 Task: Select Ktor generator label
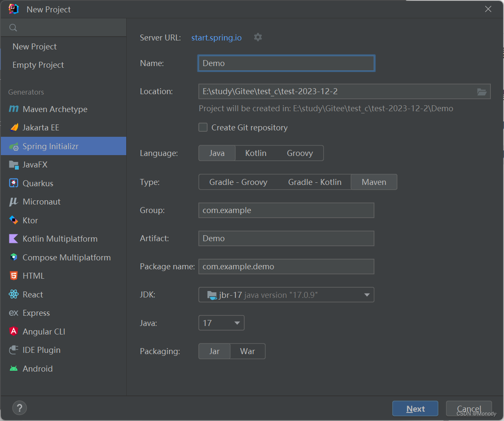pyautogui.click(x=30, y=220)
